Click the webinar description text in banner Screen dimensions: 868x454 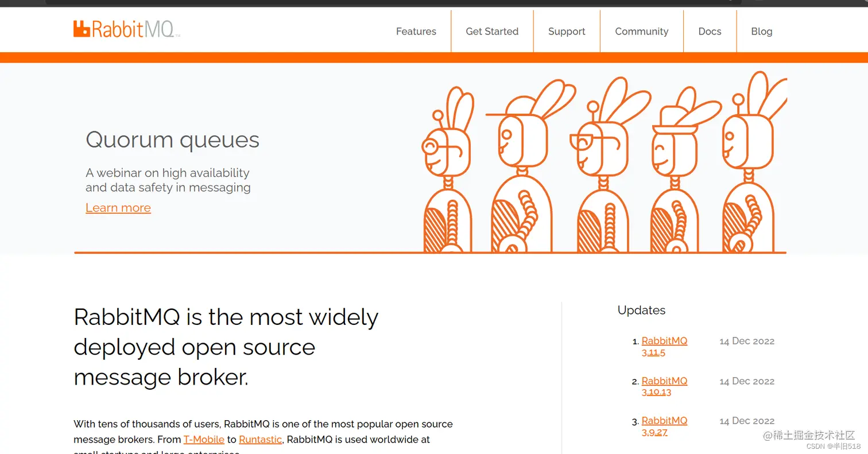168,180
